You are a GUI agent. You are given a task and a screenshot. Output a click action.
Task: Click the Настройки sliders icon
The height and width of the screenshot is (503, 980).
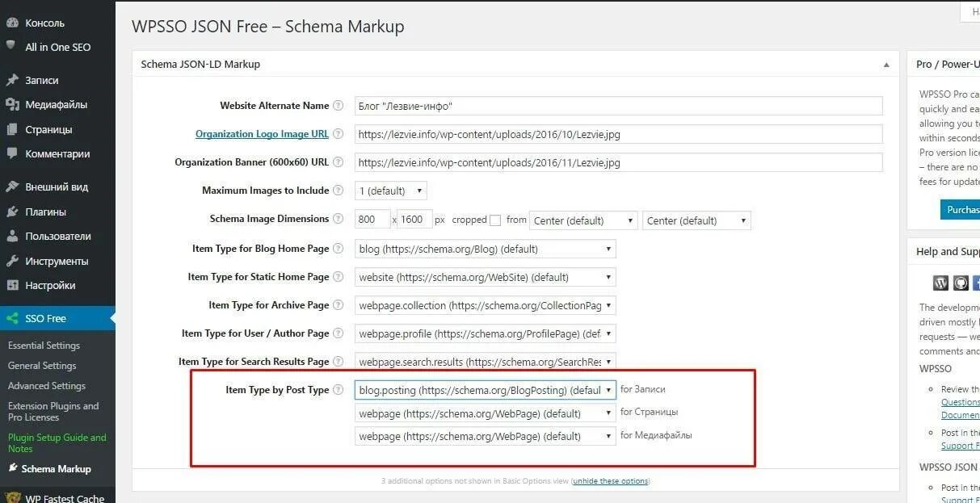click(12, 285)
